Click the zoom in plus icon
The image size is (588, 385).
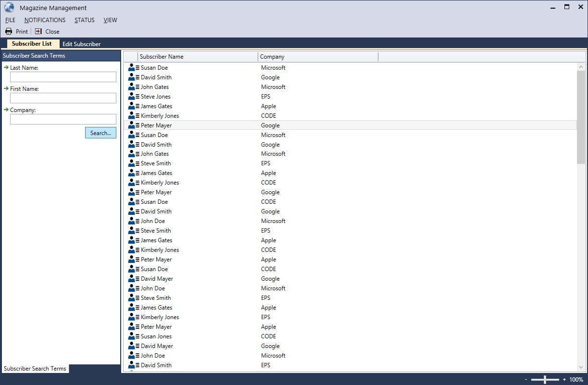pyautogui.click(x=564, y=380)
